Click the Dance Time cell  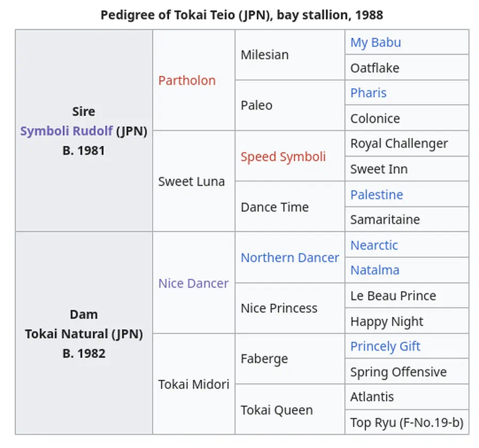274,207
